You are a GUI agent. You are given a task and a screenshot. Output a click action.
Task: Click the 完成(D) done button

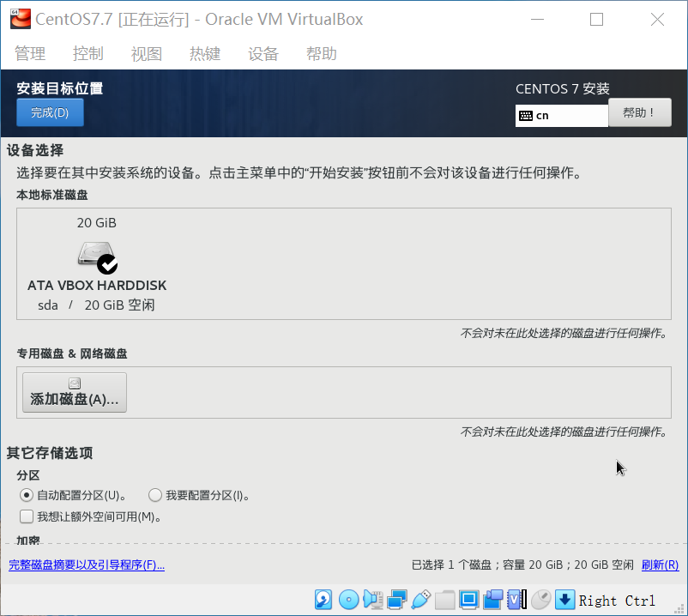coord(50,112)
